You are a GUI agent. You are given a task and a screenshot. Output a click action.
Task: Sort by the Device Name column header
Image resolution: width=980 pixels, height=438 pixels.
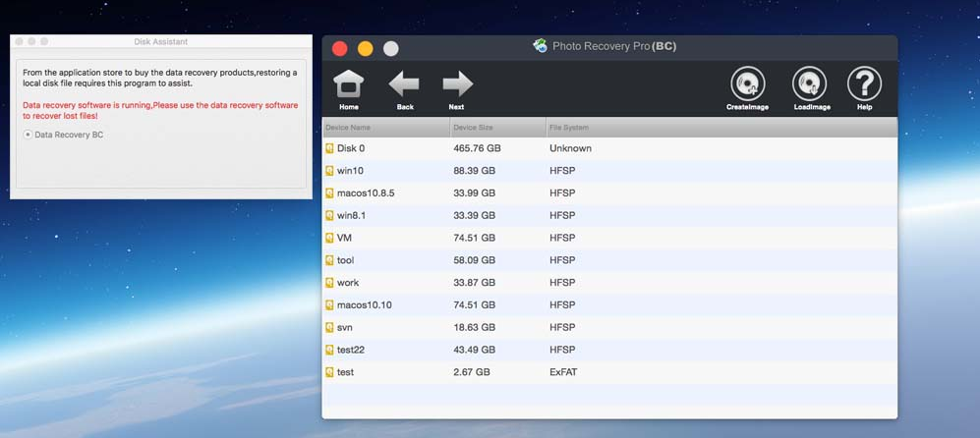pyautogui.click(x=386, y=128)
